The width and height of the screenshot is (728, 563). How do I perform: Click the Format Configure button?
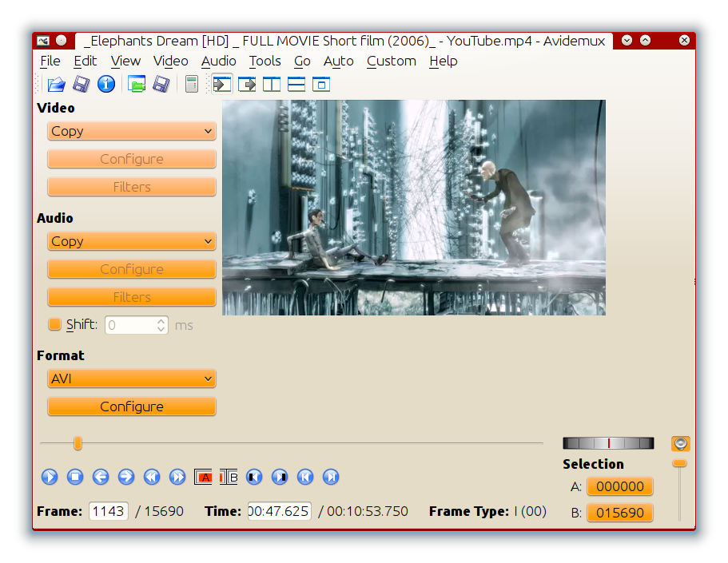tap(131, 406)
